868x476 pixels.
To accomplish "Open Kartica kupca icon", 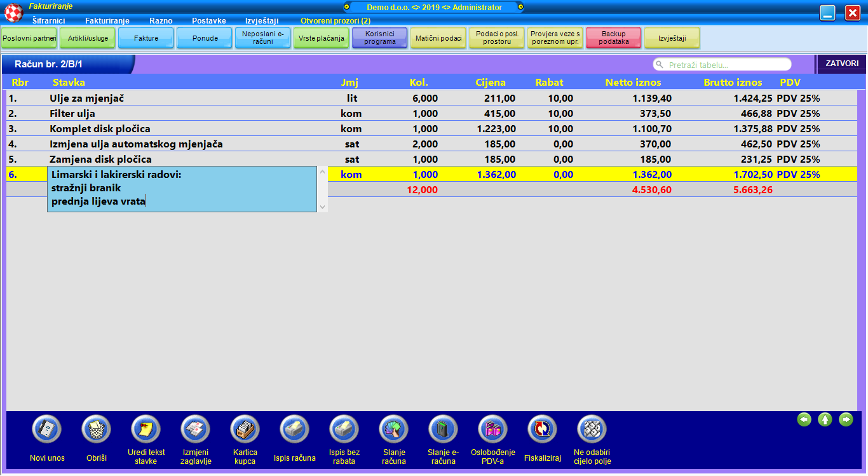I will point(245,430).
